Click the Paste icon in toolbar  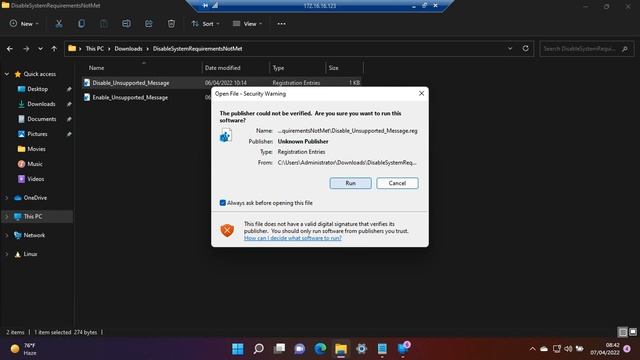pos(104,24)
